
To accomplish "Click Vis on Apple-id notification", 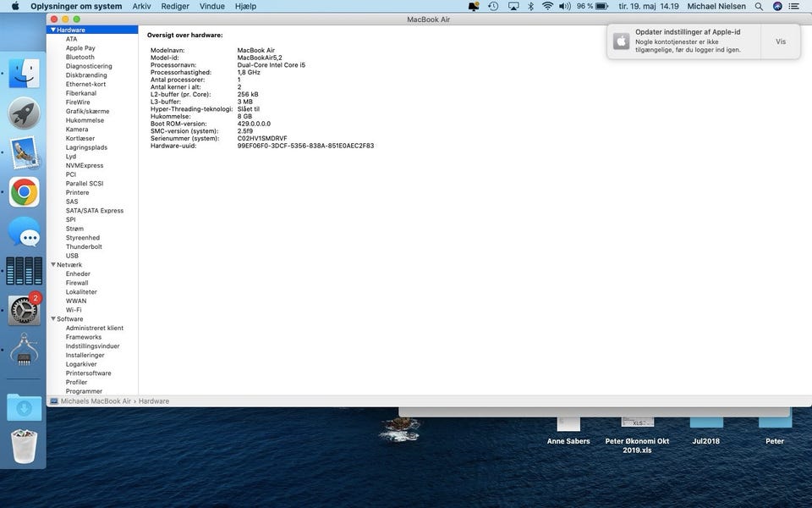I will (781, 41).
